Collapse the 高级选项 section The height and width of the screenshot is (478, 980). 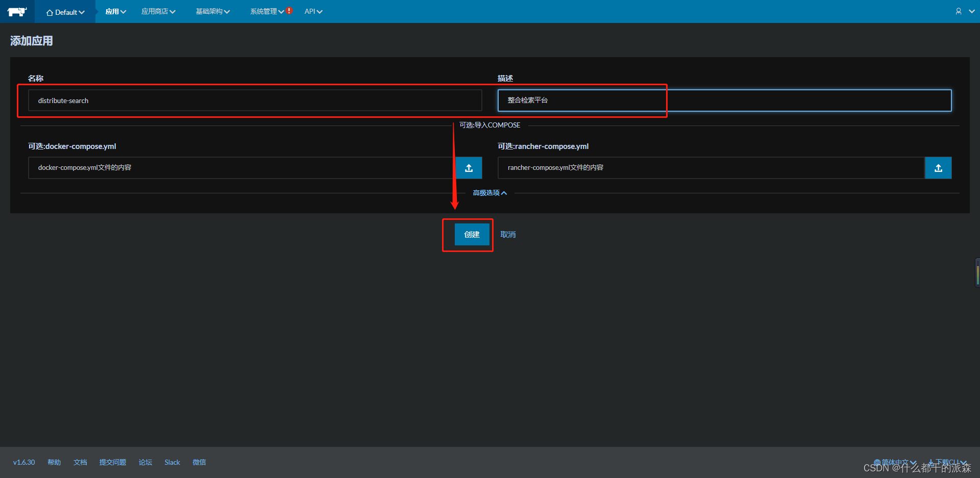489,193
